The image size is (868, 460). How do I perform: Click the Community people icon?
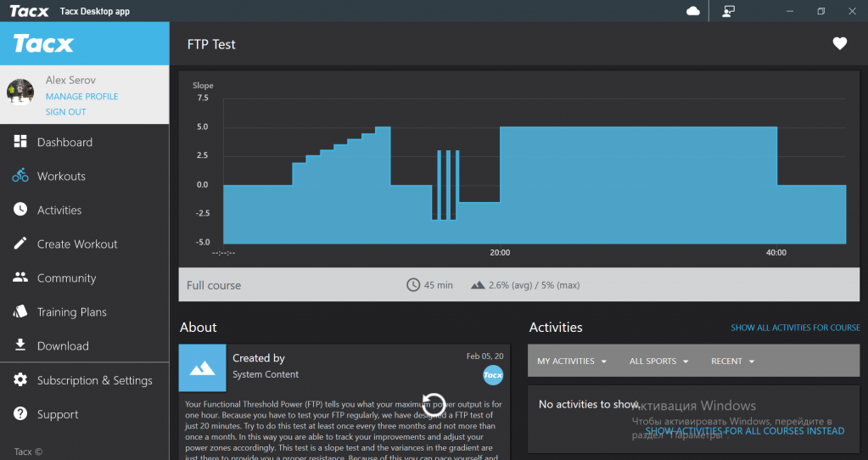[20, 278]
